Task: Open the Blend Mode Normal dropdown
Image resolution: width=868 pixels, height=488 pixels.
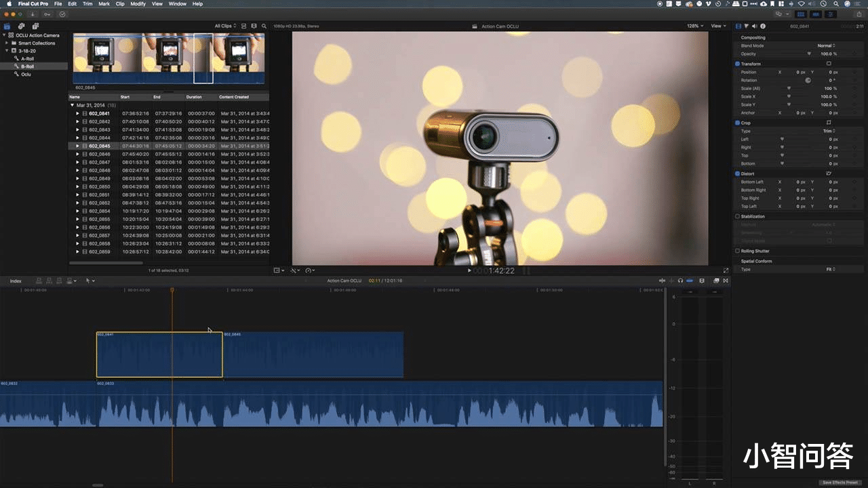Action: pyautogui.click(x=826, y=45)
